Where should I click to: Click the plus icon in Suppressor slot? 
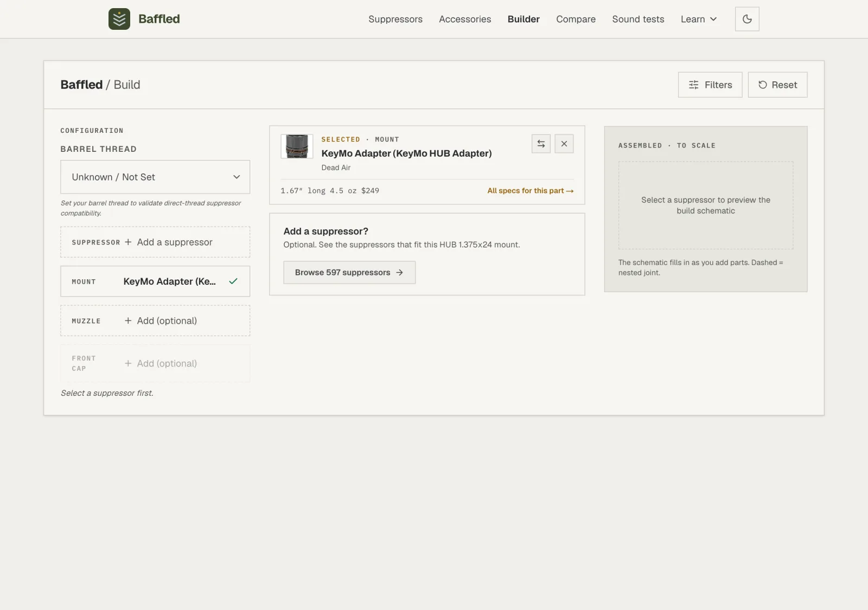(x=128, y=242)
